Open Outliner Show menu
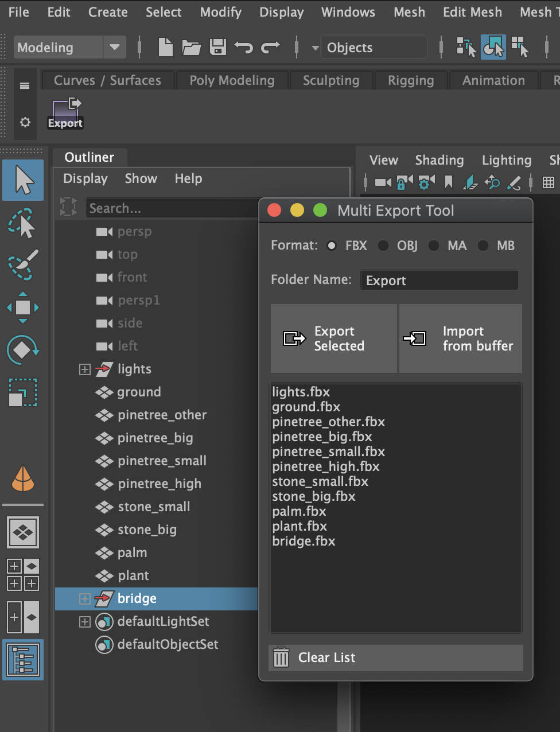 tap(141, 178)
